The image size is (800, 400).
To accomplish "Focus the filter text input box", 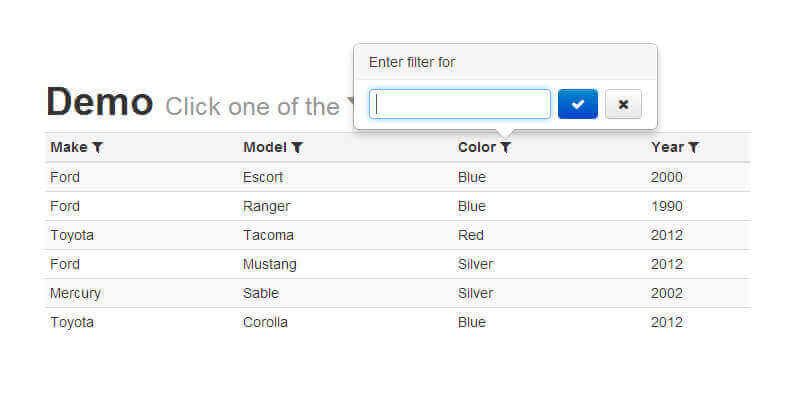I will 460,104.
